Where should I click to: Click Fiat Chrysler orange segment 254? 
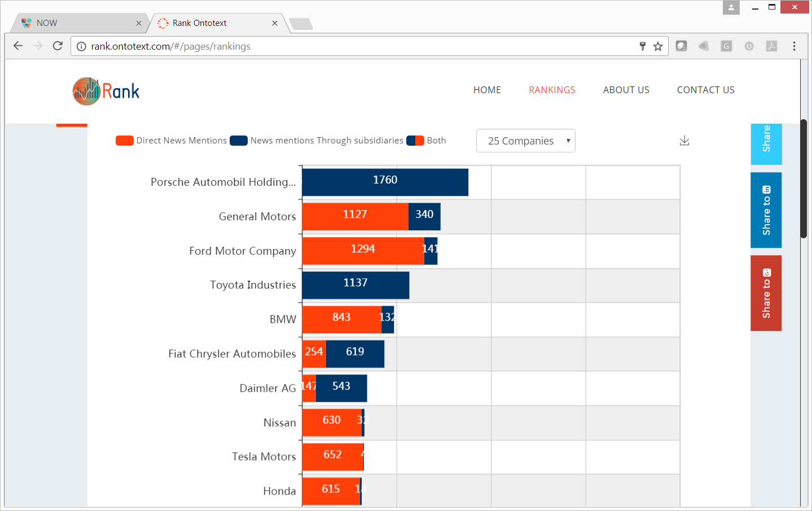pos(314,354)
